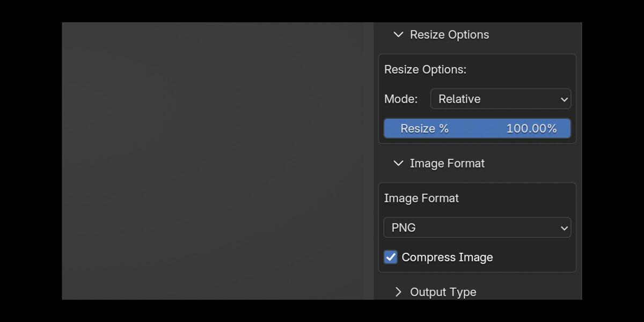644x322 pixels.
Task: Click the Resize % slider label
Action: tap(425, 129)
